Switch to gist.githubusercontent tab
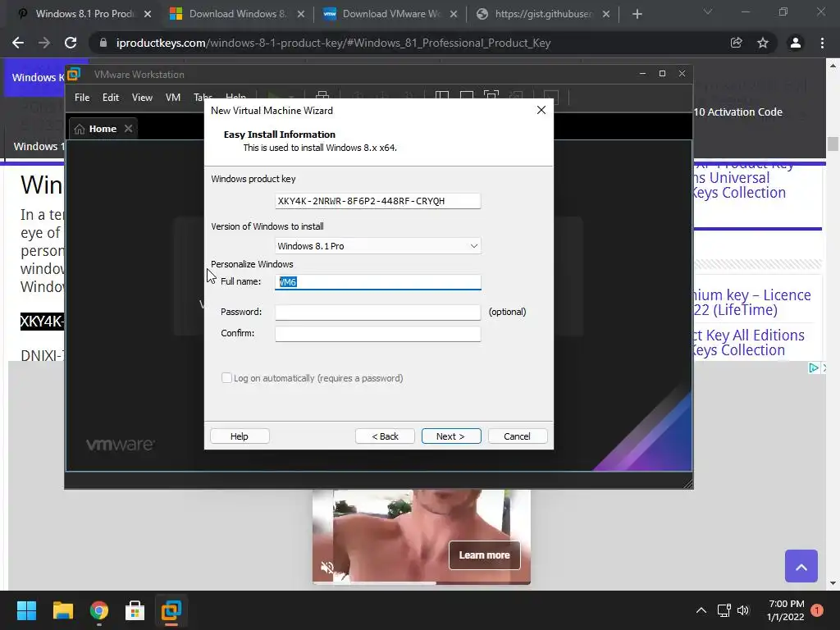This screenshot has height=630, width=840. [542, 14]
